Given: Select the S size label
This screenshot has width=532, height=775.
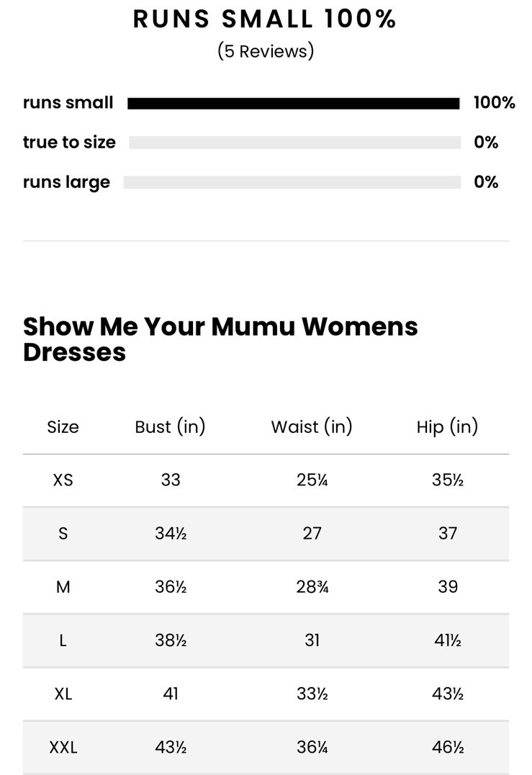Looking at the screenshot, I should pyautogui.click(x=63, y=534).
